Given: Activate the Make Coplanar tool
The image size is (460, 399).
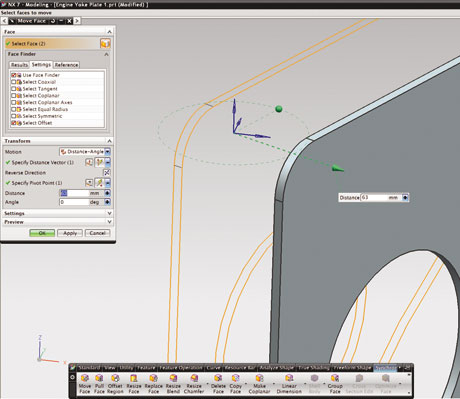Looking at the screenshot, I should [x=259, y=384].
